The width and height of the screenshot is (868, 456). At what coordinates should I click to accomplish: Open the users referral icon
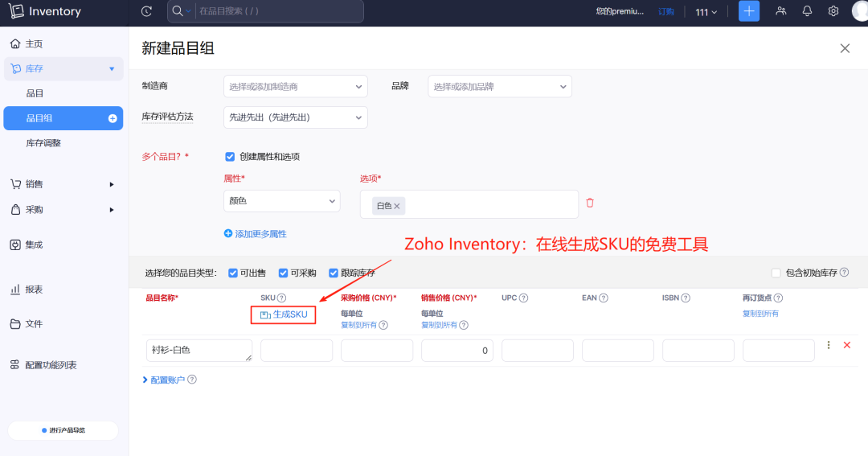point(781,11)
